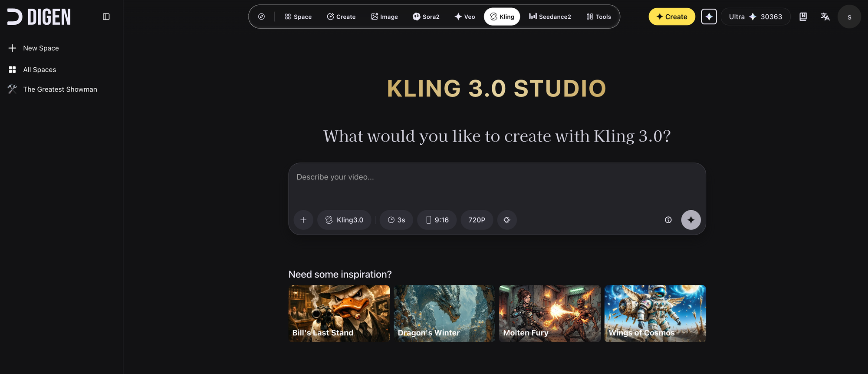
Task: Open the user profile avatar
Action: coord(849,17)
